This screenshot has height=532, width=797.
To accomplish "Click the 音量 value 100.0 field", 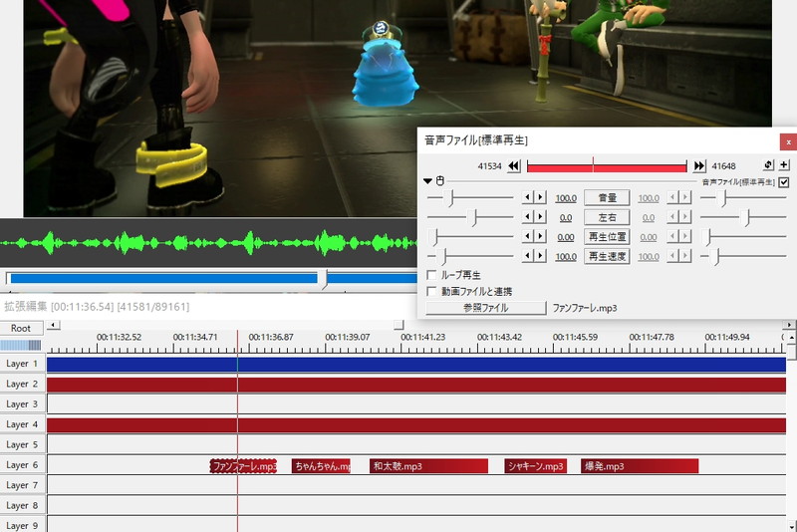I will (566, 198).
